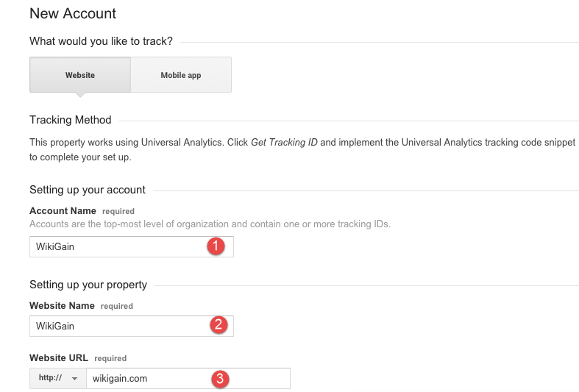Click the 'New Account' heading
Image resolution: width=579 pixels, height=392 pixels.
(73, 14)
